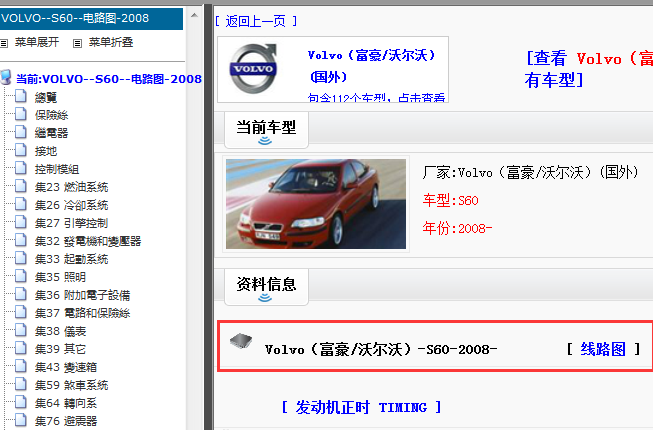Open 集23 燃油系統 entry
Screen dimensions: 653x430
coord(72,187)
